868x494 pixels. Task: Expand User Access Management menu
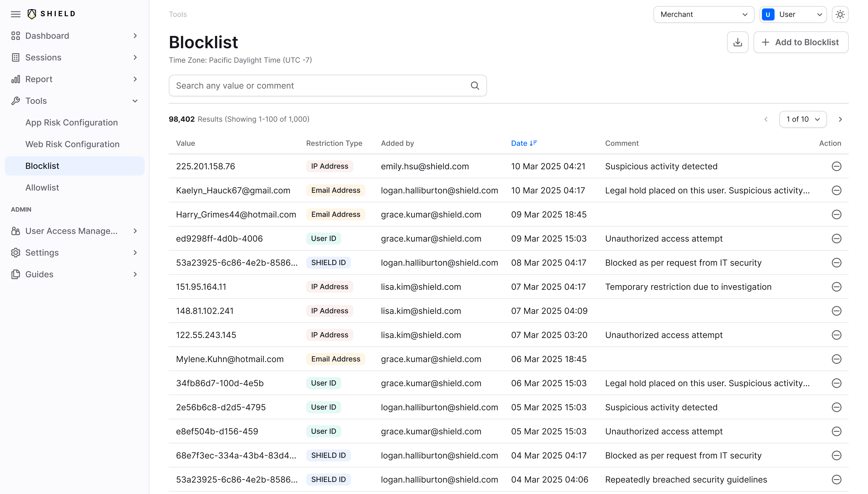pos(75,231)
